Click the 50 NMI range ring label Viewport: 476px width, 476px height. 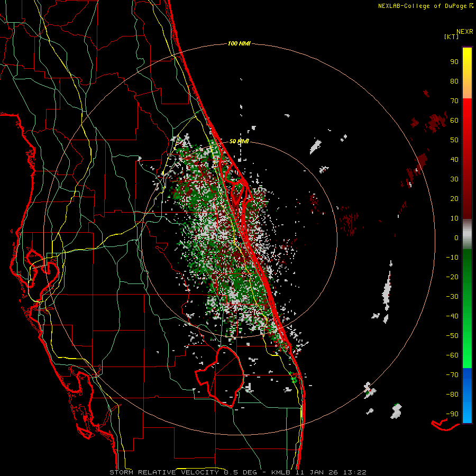pos(239,141)
